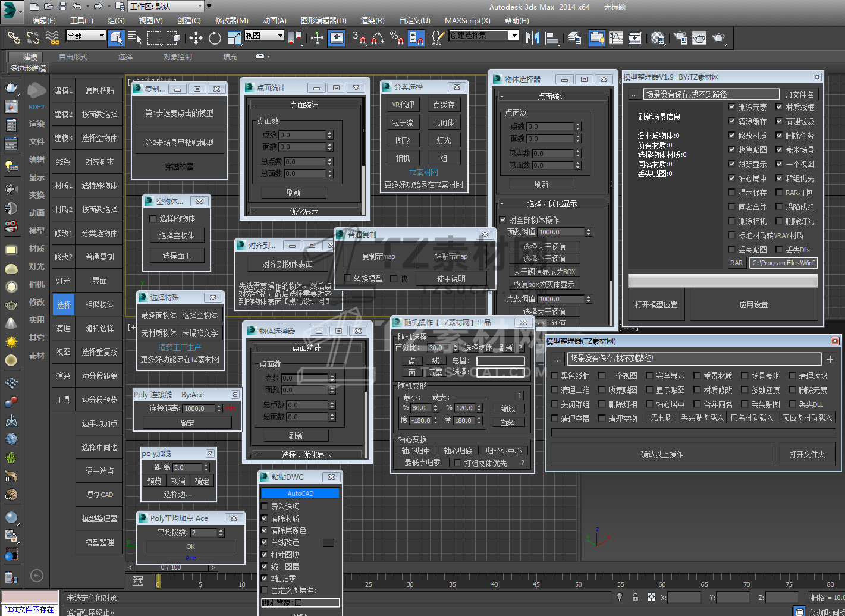Click the Poly连接线 连接距离 spinner arrows

[219, 408]
